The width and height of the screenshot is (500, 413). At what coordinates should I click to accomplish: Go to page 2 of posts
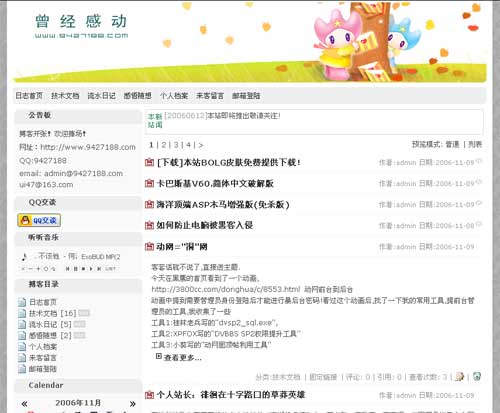click(x=164, y=145)
